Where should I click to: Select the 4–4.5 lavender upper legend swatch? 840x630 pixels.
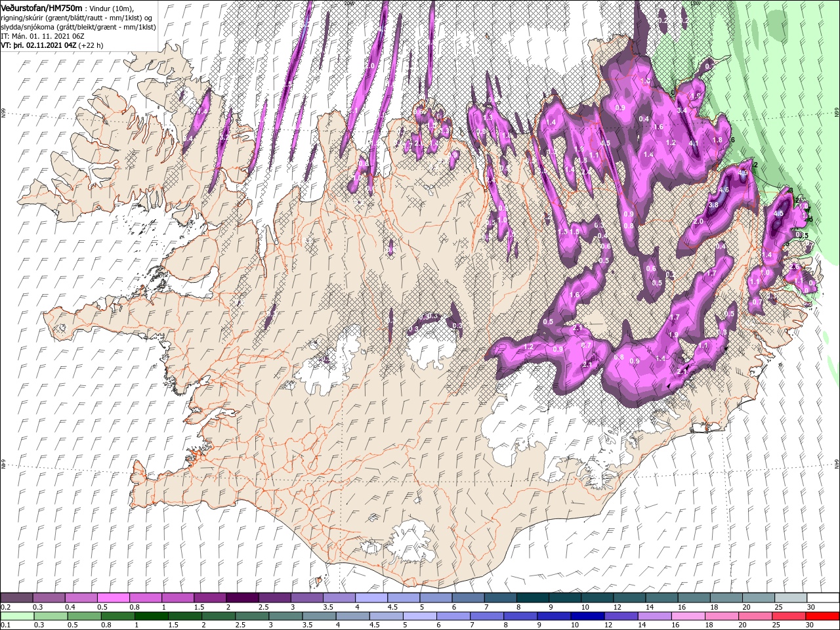coord(371,597)
